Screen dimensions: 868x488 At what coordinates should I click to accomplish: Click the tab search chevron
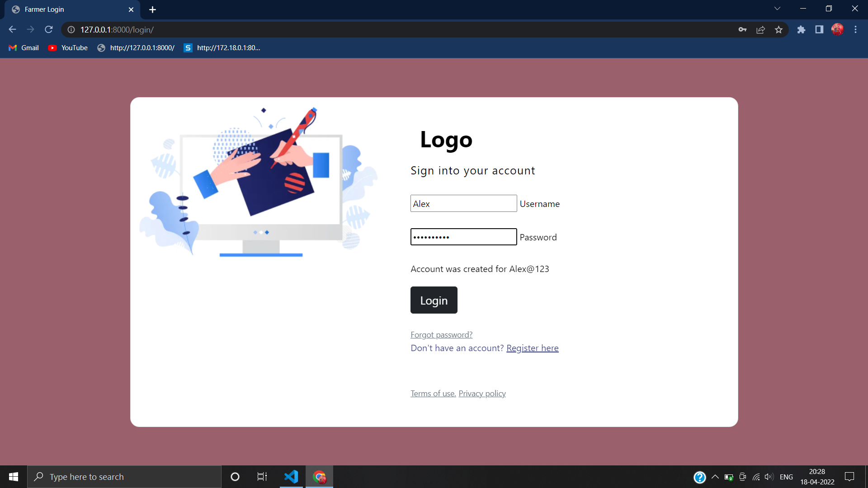pyautogui.click(x=777, y=8)
